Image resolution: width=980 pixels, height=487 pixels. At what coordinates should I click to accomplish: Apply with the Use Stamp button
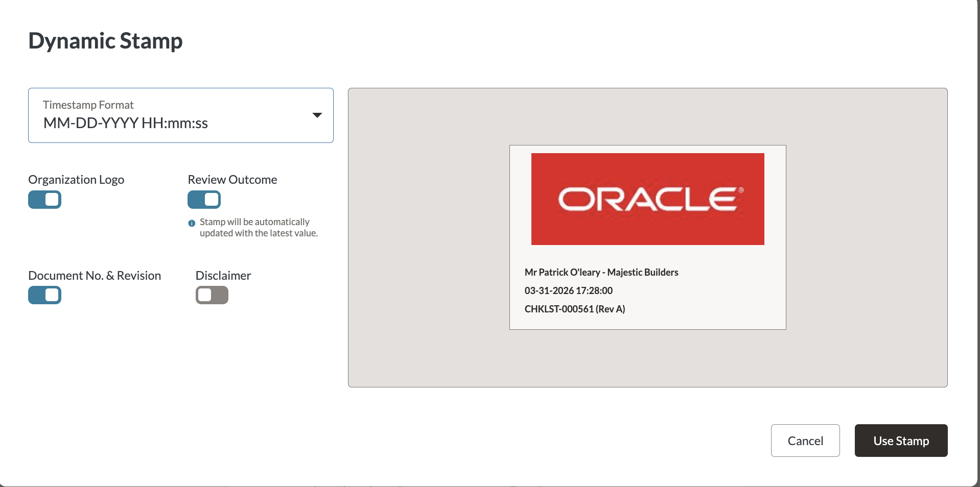tap(901, 441)
